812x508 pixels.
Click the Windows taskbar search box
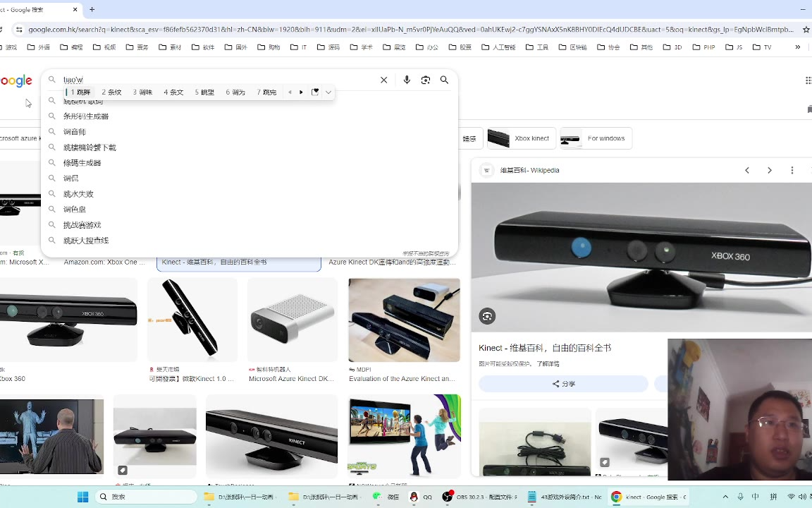[147, 497]
